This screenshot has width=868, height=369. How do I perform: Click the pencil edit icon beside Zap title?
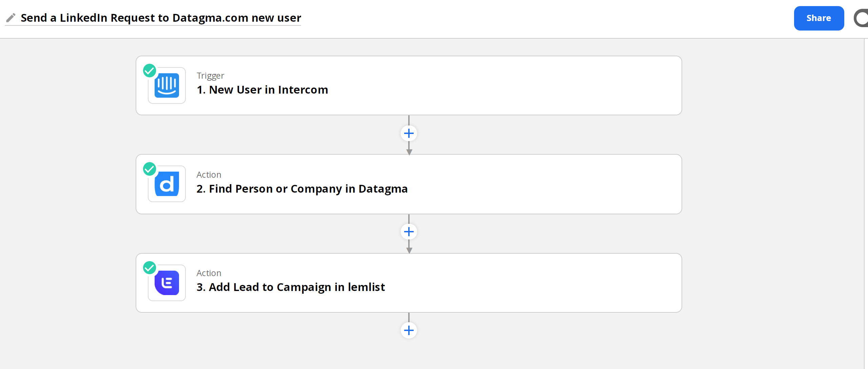coord(11,18)
